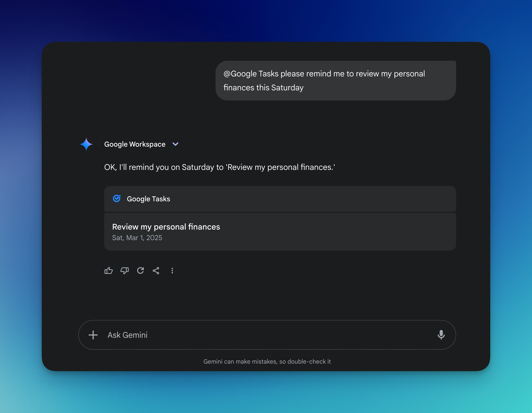Regenerate the response with the refresh icon
The height and width of the screenshot is (413, 532).
[x=140, y=271]
